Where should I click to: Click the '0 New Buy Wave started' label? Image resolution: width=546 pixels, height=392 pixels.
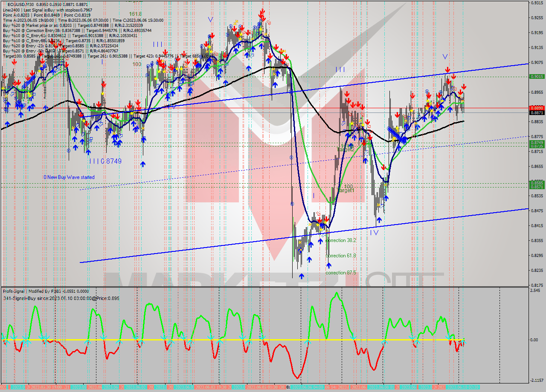(69, 177)
